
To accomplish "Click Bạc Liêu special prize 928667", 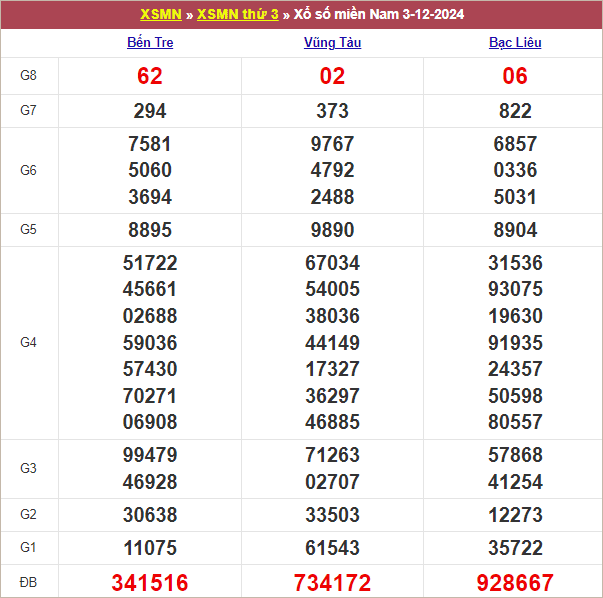I will tap(515, 583).
